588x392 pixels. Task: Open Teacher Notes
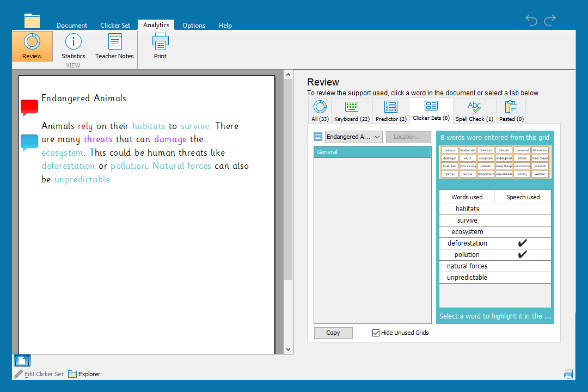pyautogui.click(x=114, y=46)
